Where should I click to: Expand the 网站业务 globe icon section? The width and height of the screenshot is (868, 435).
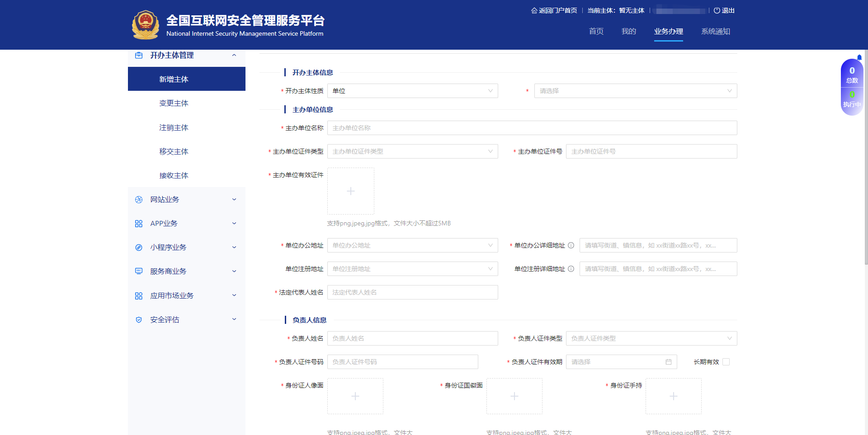pyautogui.click(x=138, y=199)
